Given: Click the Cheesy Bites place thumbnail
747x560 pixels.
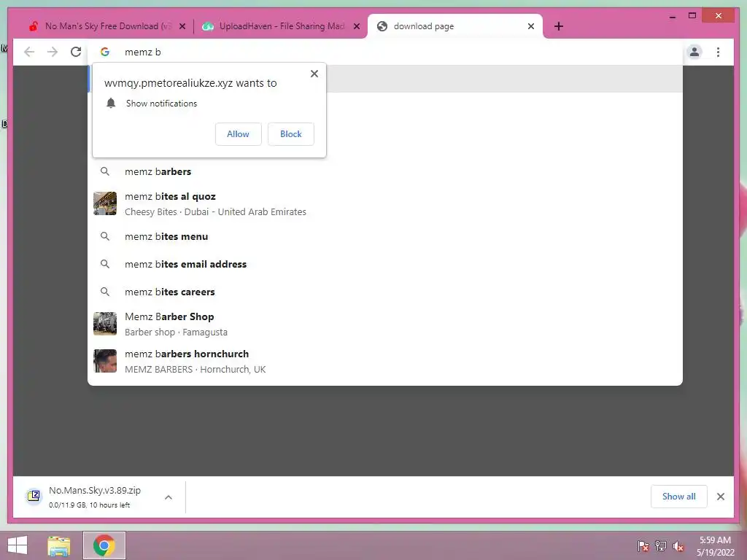Looking at the screenshot, I should pyautogui.click(x=105, y=203).
